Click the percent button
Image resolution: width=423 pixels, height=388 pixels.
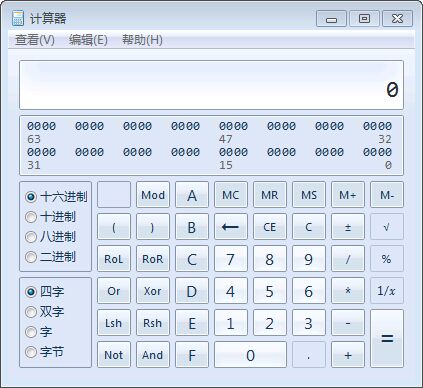387,259
